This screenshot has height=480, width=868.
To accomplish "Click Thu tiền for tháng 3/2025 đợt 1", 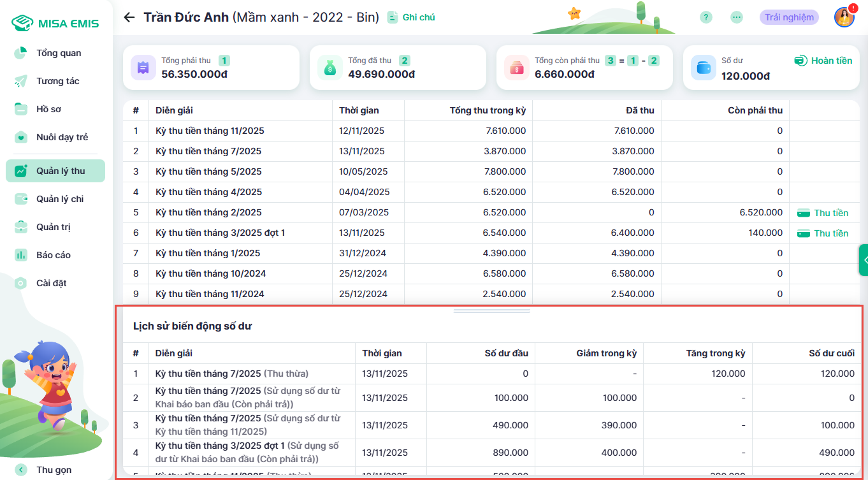I will tap(823, 233).
